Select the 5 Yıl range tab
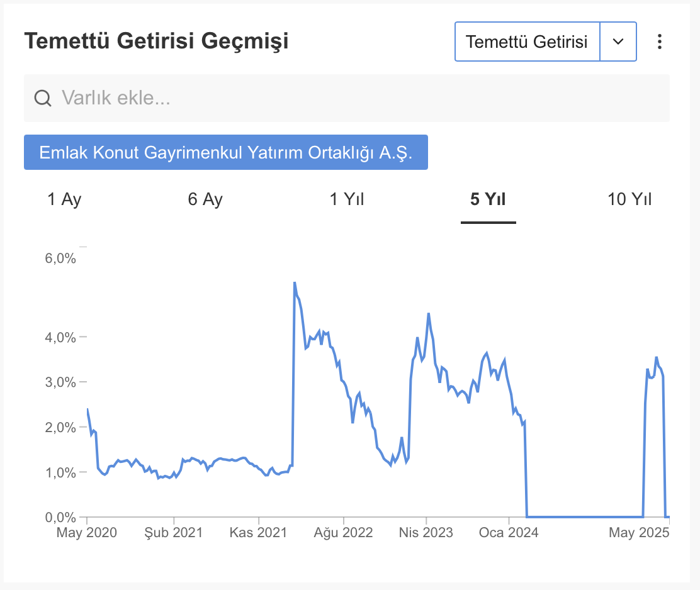The image size is (700, 590). [x=488, y=199]
